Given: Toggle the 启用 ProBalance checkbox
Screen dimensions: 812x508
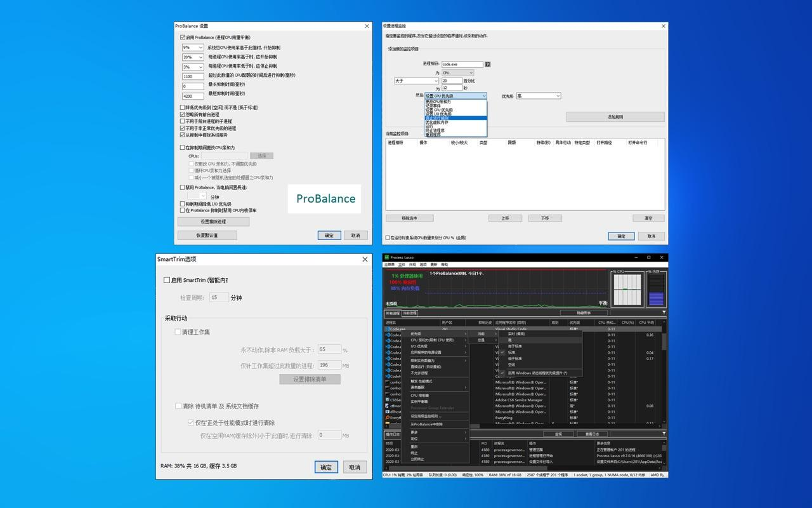Looking at the screenshot, I should click(x=183, y=37).
